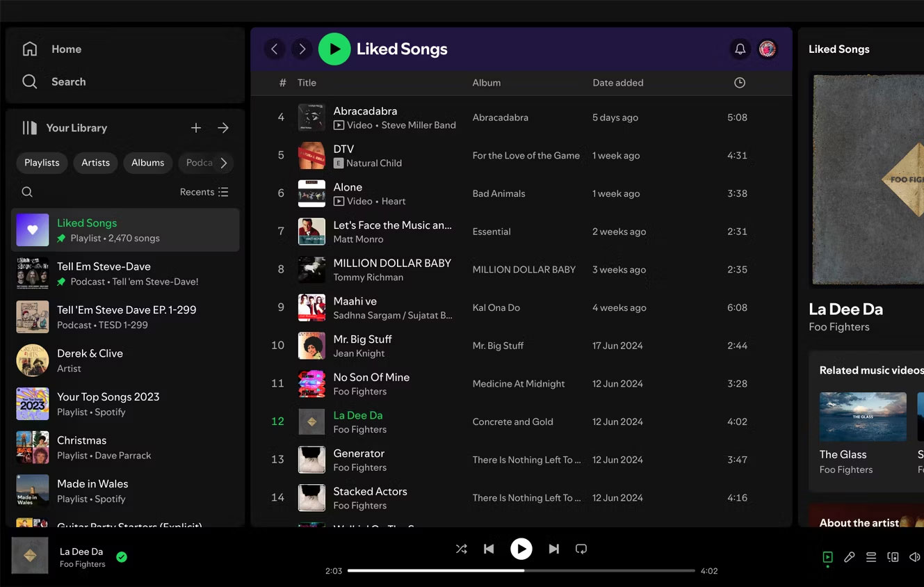Open the Foo Fighters link under Generator
924x587 pixels.
coord(359,468)
